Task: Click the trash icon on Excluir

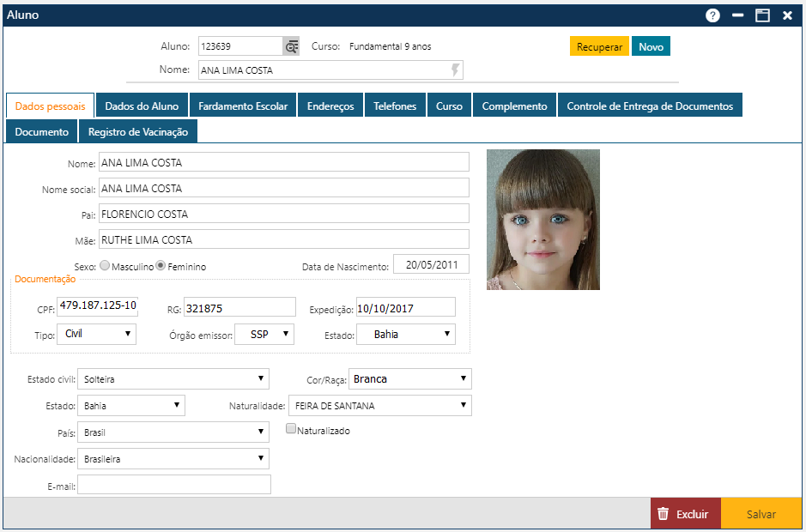Action: [663, 514]
